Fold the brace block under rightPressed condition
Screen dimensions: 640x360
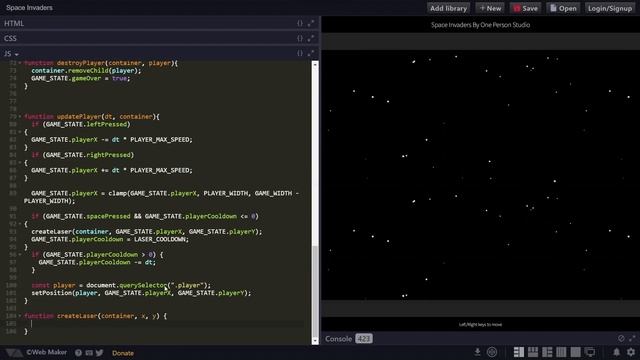[x=20, y=163]
